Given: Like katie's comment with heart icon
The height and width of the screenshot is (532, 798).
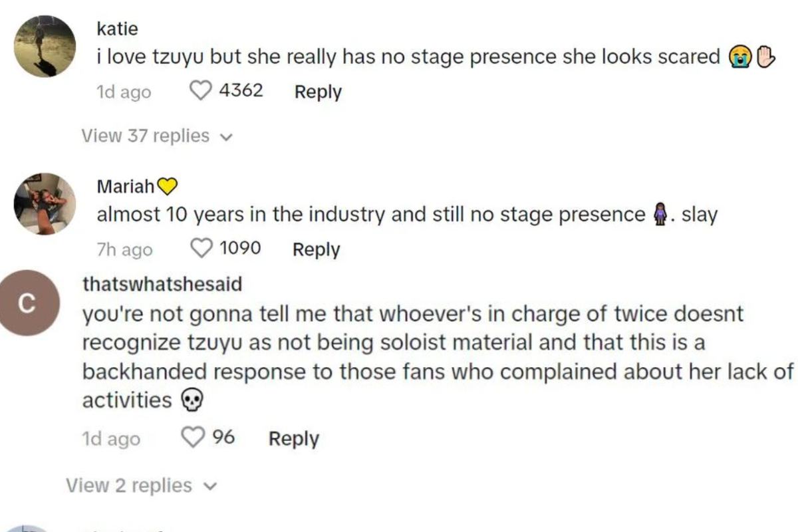Looking at the screenshot, I should [201, 90].
